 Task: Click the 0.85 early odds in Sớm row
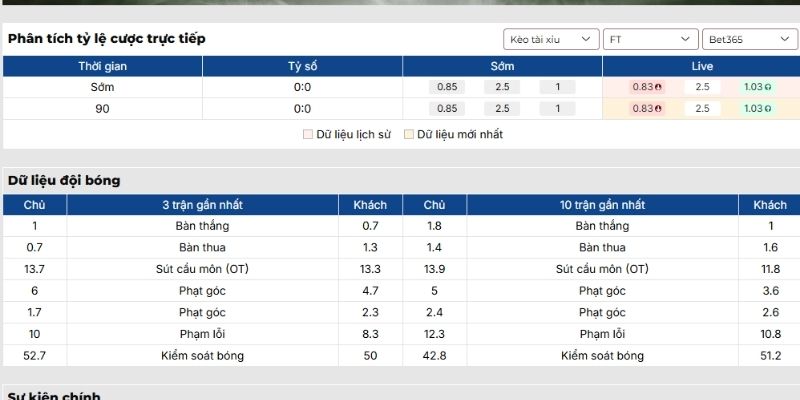point(447,87)
